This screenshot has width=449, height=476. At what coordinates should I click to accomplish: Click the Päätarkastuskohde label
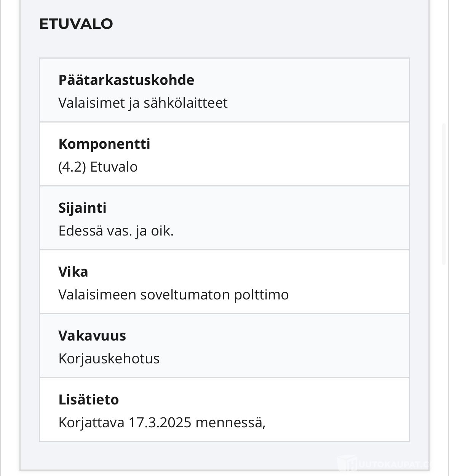tap(126, 80)
